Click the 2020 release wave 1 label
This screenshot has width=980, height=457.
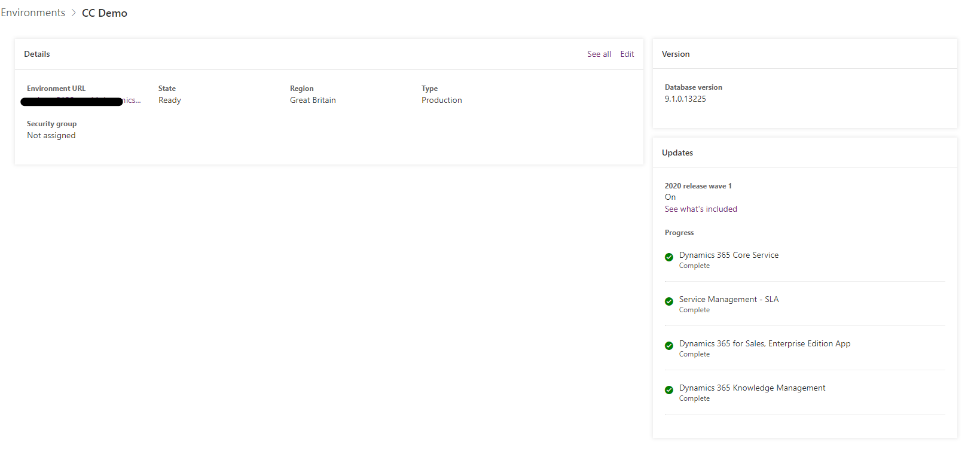click(x=698, y=185)
